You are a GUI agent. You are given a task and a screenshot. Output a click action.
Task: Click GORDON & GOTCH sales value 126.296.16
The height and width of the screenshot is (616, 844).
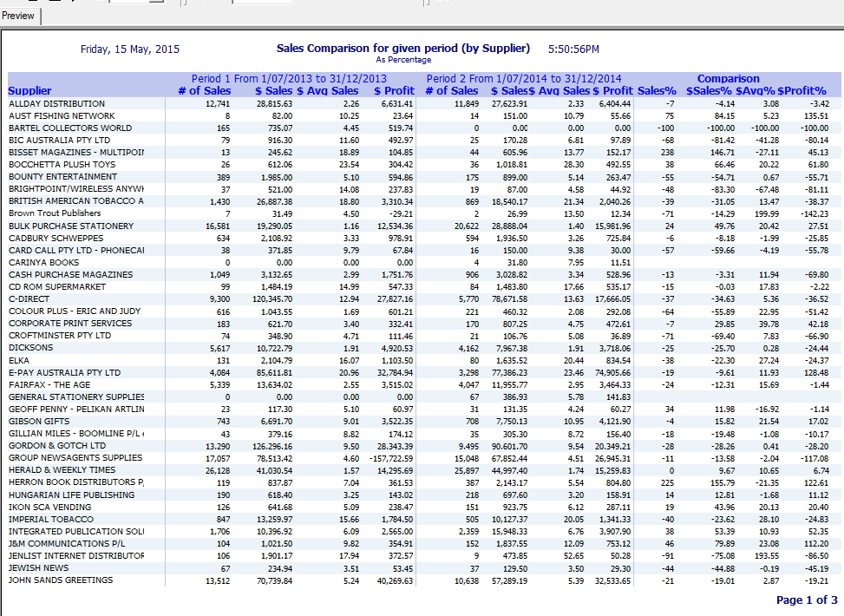coord(272,447)
